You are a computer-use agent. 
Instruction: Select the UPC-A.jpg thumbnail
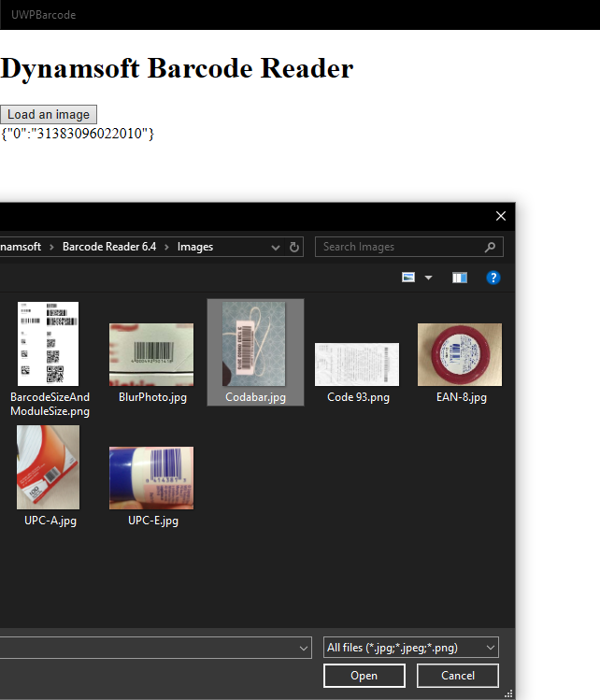pos(49,467)
